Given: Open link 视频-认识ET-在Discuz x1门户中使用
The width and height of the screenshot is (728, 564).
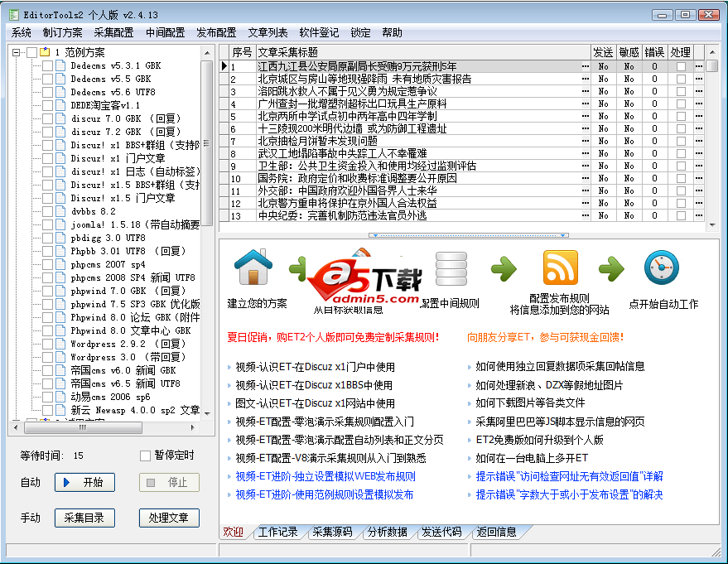Looking at the screenshot, I should 315,366.
